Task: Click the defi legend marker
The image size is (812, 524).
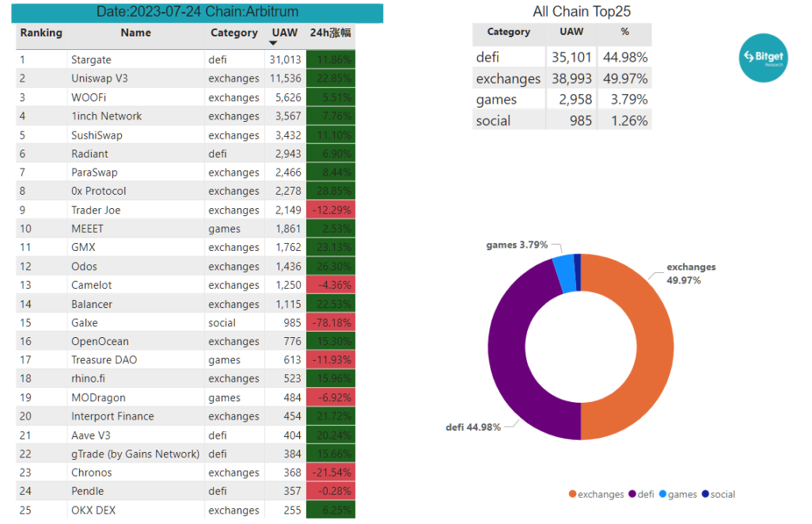Action: click(632, 494)
